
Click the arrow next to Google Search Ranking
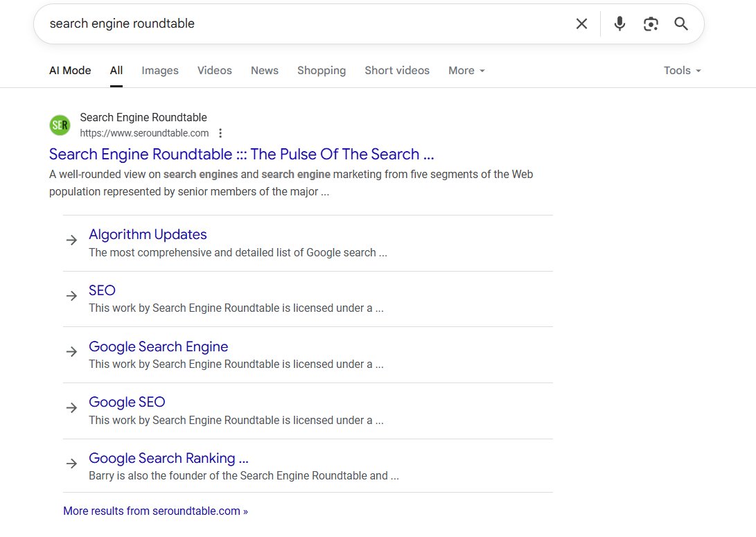coord(71,464)
